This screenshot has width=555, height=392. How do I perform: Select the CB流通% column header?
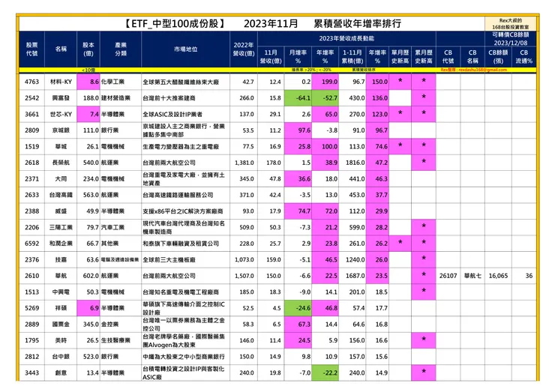tap(523, 57)
